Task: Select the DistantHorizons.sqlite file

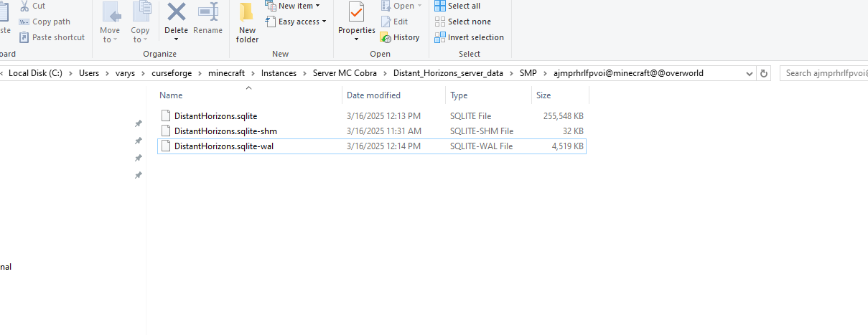Action: coord(372,115)
